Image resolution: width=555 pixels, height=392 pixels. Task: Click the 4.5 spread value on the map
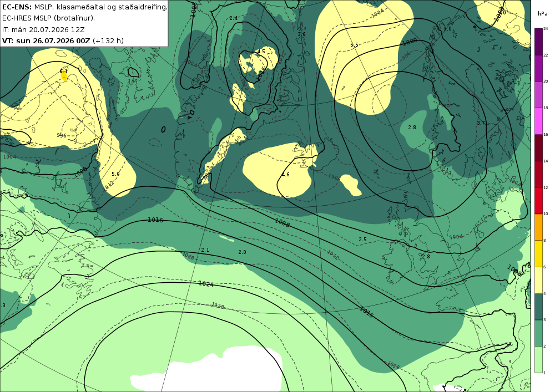[x=261, y=52]
